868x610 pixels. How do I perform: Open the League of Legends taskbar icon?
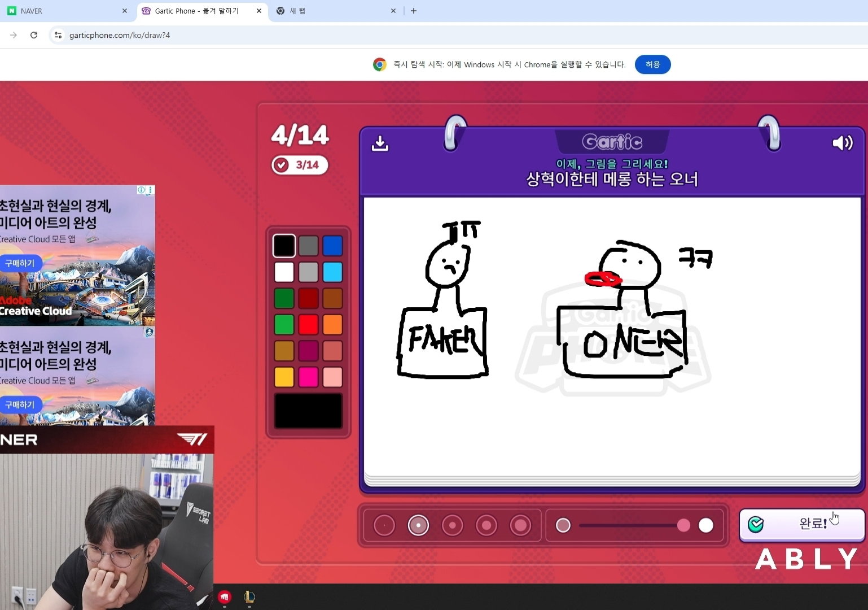click(249, 597)
